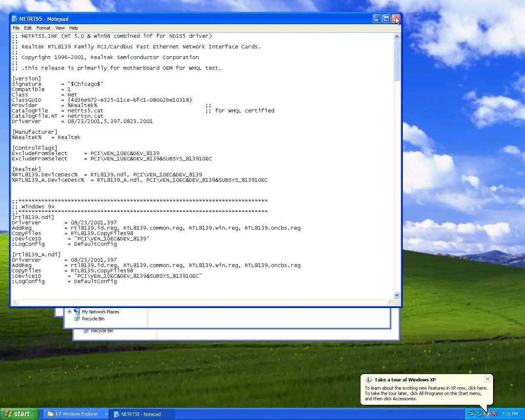The height and width of the screenshot is (420, 525).
Task: Click the Take a tour balloon text
Action: [405, 380]
